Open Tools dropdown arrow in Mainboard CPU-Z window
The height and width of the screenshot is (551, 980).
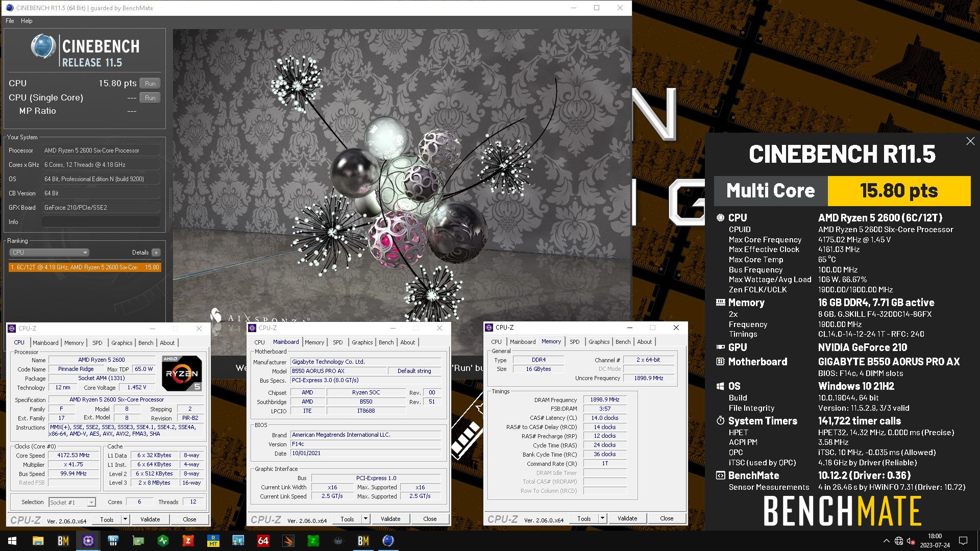click(x=365, y=519)
